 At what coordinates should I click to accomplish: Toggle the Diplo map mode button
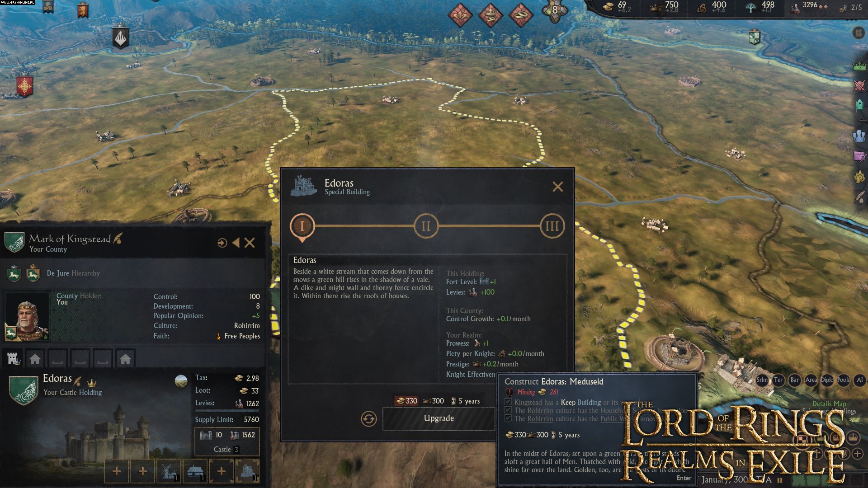click(827, 380)
